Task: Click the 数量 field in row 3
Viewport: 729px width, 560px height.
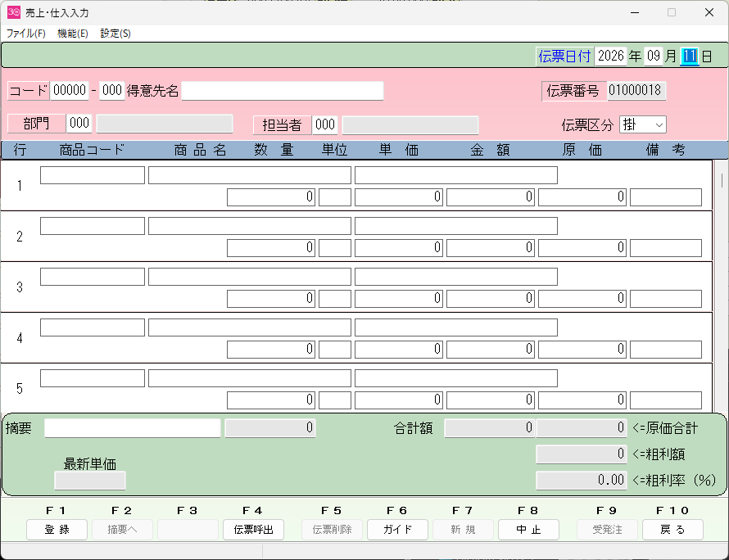Action: 271,298
